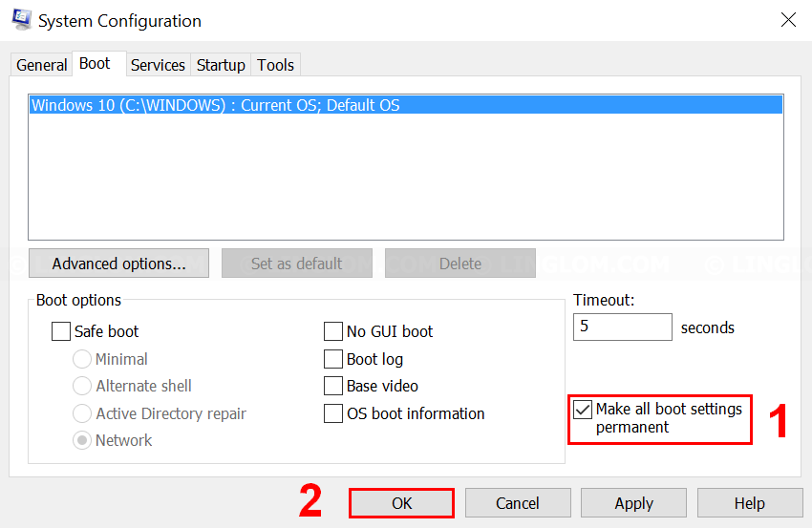The image size is (812, 528).
Task: Go to the Startup tab
Action: pos(221,65)
